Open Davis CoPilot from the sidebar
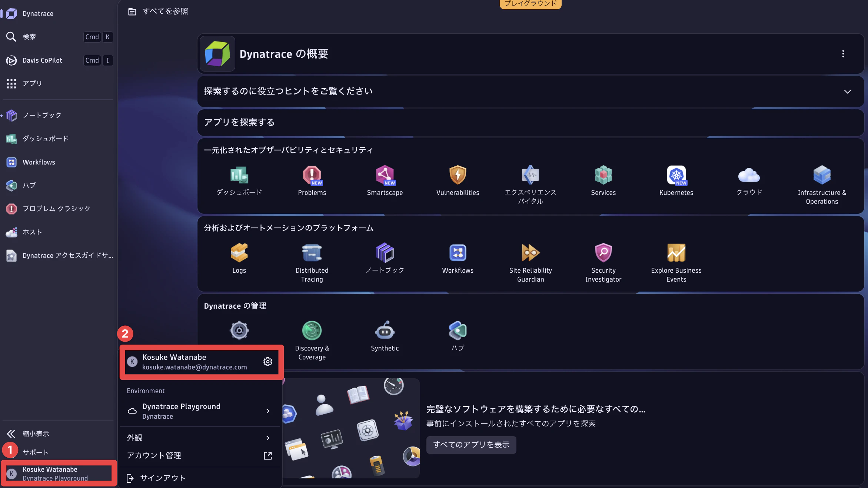The height and width of the screenshot is (488, 868). click(58, 60)
